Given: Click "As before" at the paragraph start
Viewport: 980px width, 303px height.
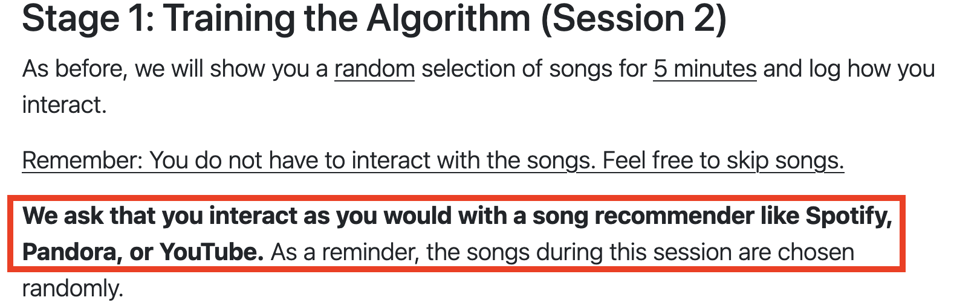Looking at the screenshot, I should 75,69.
